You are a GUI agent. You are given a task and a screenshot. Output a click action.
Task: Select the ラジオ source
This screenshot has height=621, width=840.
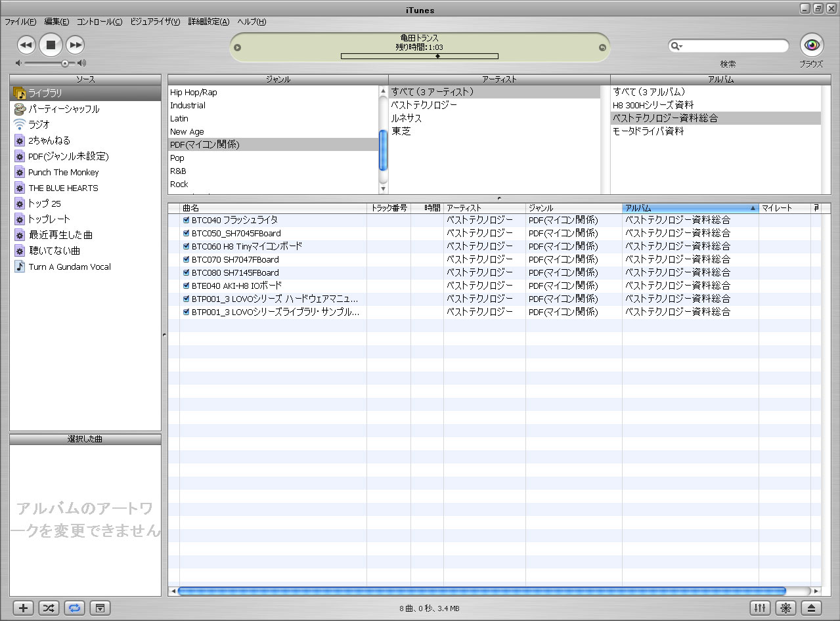point(85,125)
